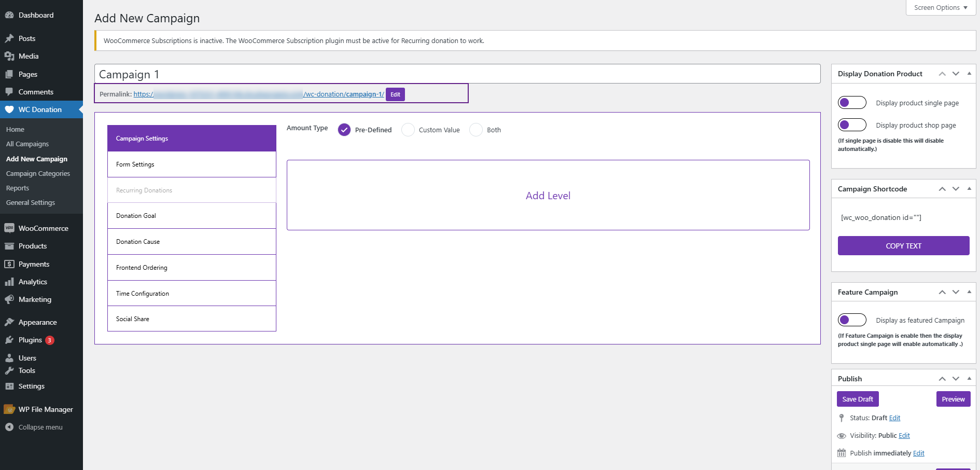
Task: Click the Collapse menu arrow icon
Action: [9, 427]
